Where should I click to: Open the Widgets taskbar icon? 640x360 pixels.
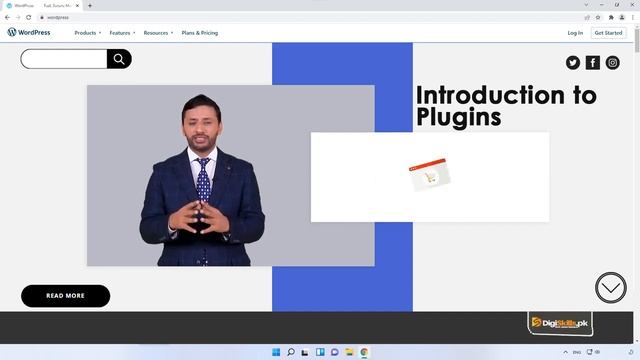point(320,352)
